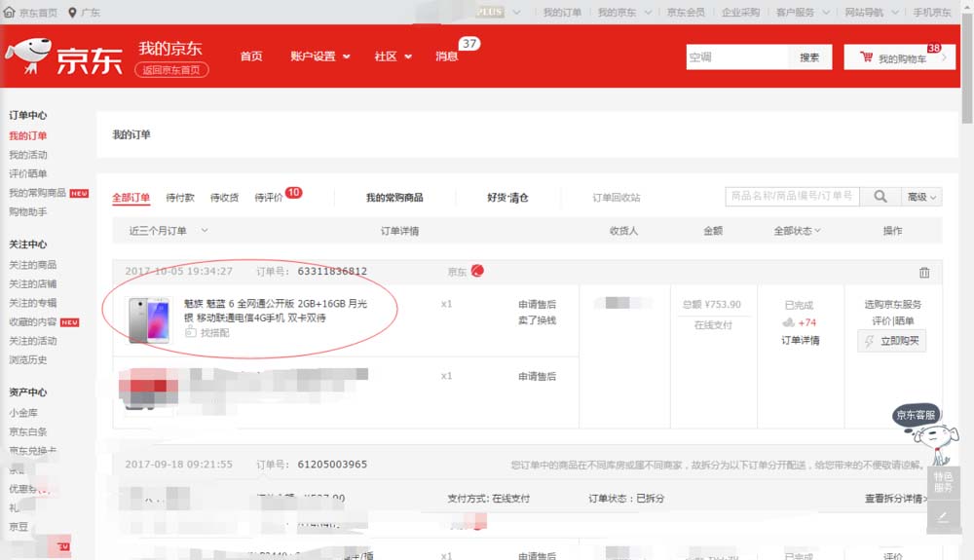Click the JD dog logo

pyautogui.click(x=28, y=56)
